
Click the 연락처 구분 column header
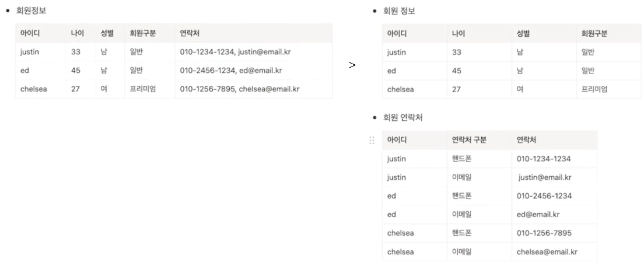(480, 140)
